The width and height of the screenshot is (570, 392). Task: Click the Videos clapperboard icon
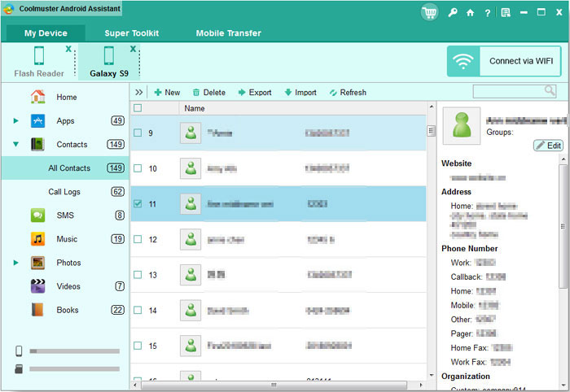pos(37,286)
